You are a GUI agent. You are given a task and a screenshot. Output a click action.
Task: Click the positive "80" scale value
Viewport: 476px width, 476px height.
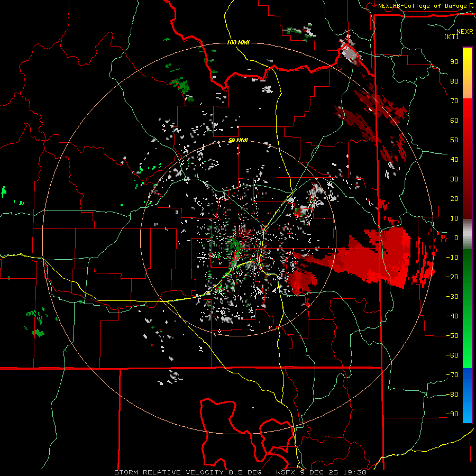pyautogui.click(x=454, y=81)
